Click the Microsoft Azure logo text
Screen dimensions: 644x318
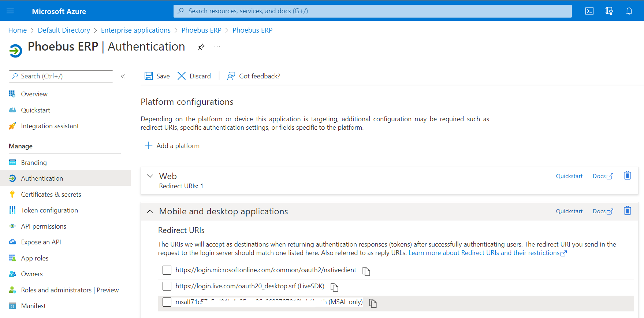59,11
